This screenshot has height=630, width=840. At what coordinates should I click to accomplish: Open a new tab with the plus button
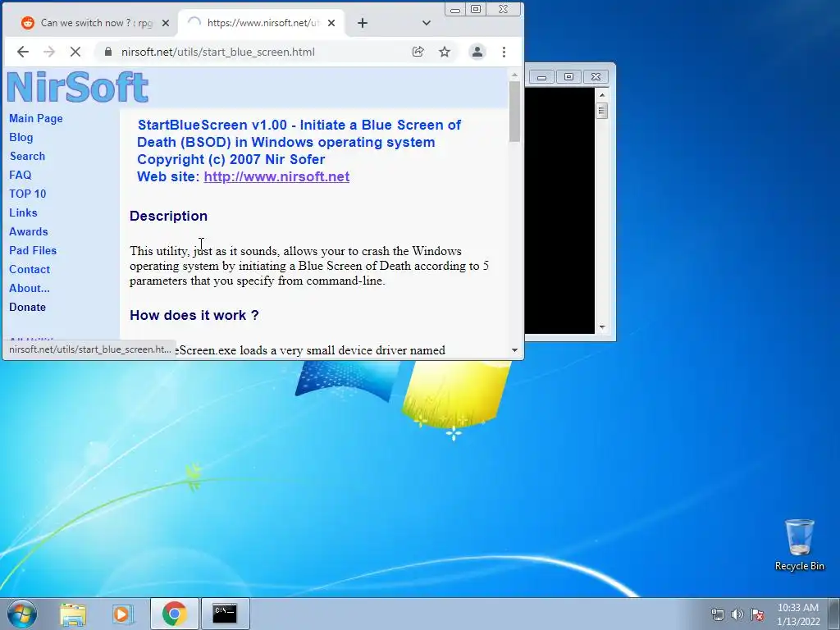pos(363,23)
